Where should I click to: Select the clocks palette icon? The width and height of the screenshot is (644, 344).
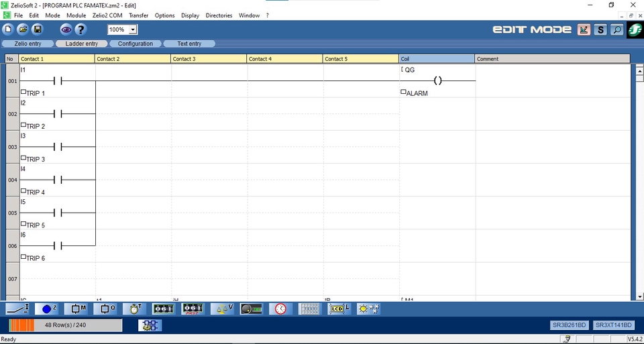point(280,308)
